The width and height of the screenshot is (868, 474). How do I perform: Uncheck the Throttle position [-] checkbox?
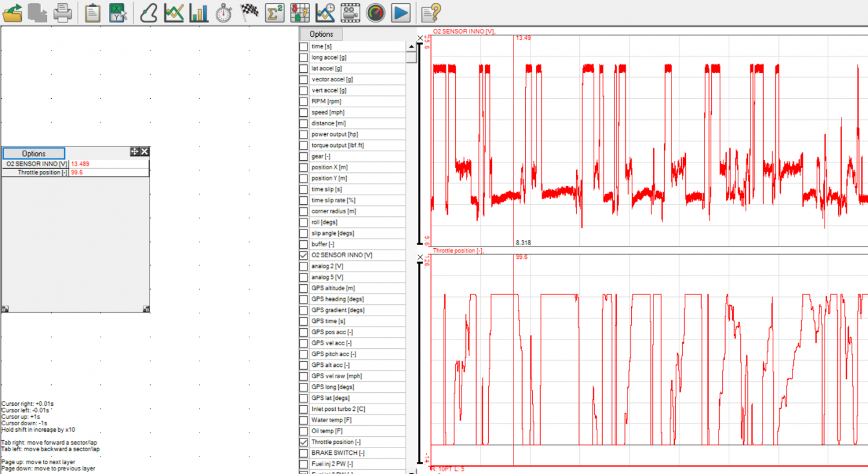pyautogui.click(x=304, y=442)
